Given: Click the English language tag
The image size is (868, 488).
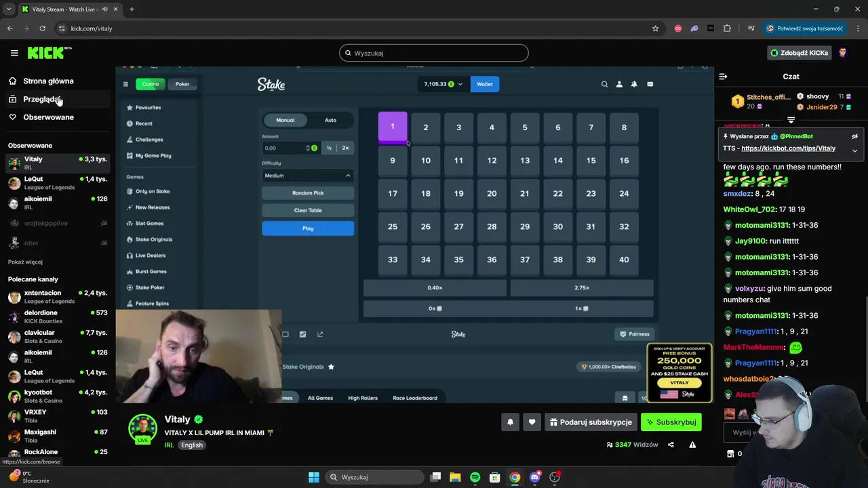Looking at the screenshot, I should 192,445.
